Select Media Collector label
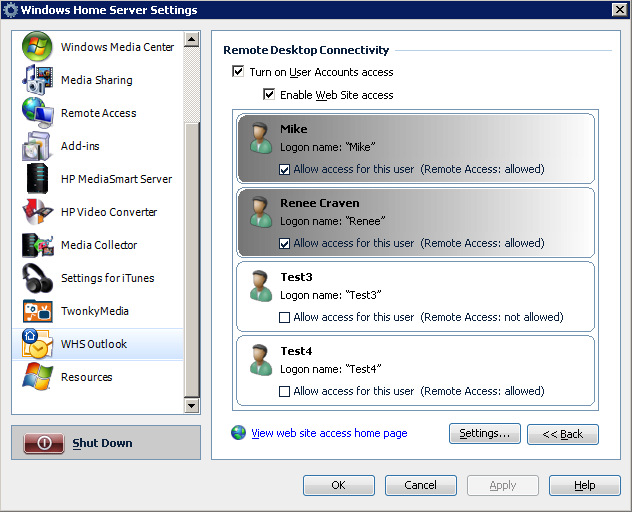 coord(99,245)
